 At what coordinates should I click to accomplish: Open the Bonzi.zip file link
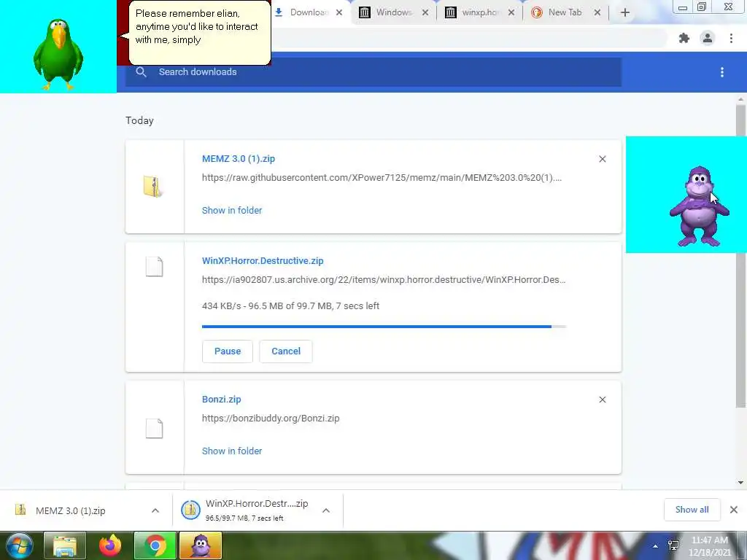tap(222, 400)
